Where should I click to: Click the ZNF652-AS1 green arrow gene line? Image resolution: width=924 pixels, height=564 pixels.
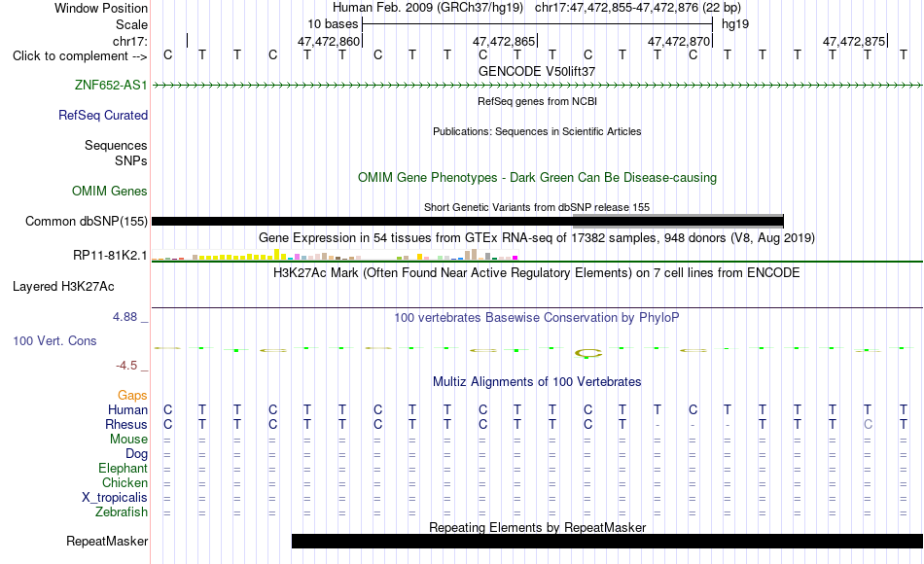537,86
